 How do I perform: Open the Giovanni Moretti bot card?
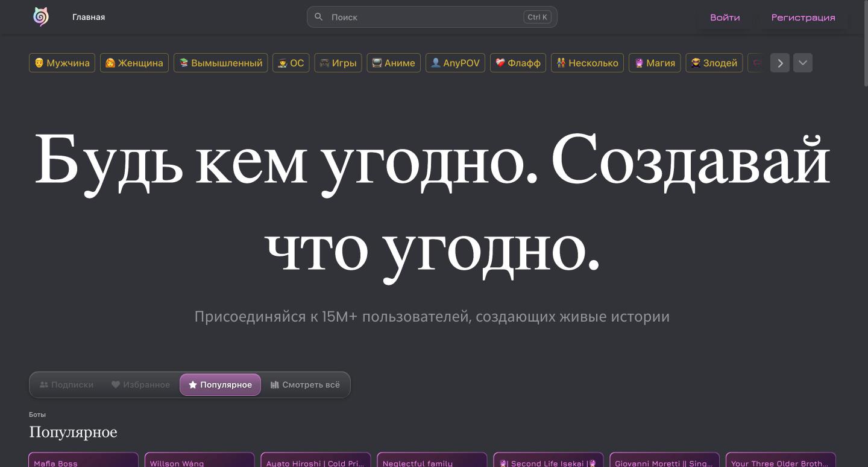coord(665,460)
